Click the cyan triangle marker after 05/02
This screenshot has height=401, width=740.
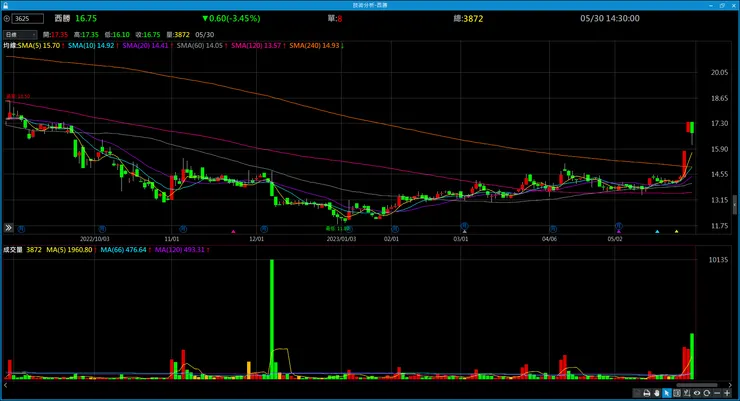657,231
